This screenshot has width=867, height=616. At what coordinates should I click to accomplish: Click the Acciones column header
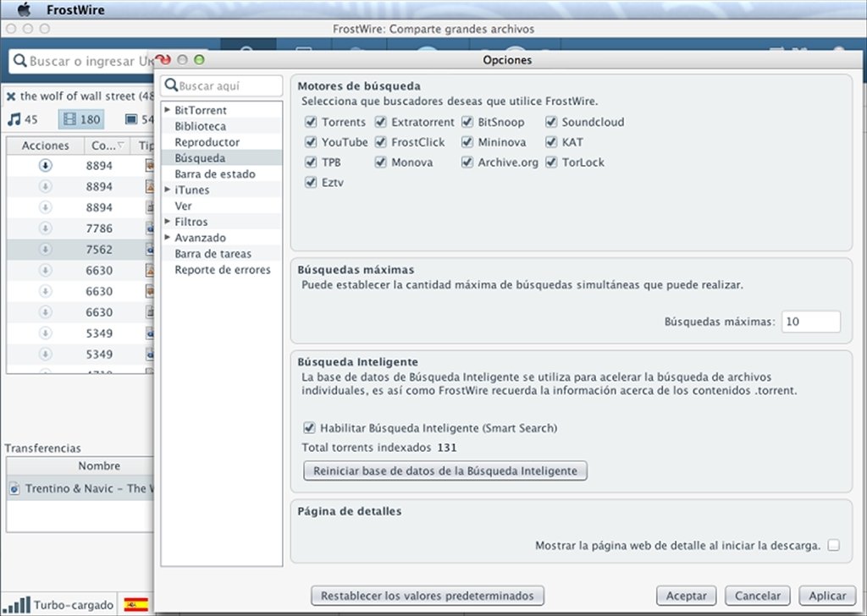click(46, 146)
